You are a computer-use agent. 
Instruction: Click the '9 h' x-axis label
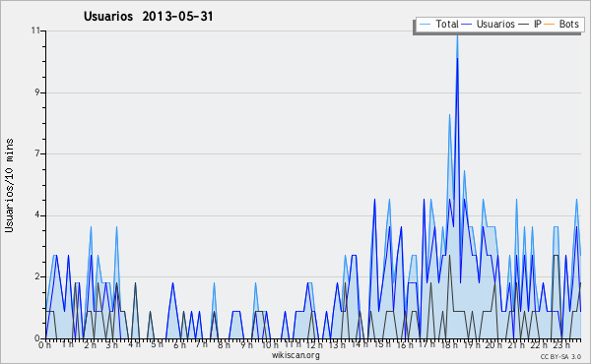click(x=247, y=344)
